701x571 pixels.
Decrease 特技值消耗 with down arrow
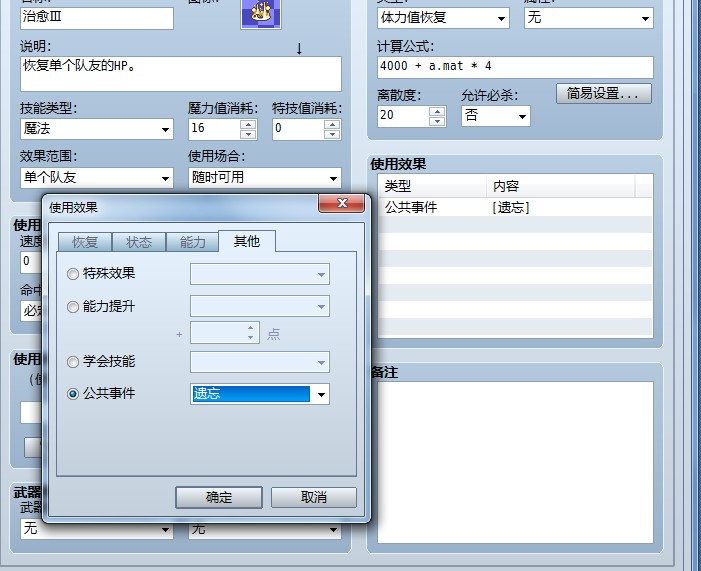332,134
